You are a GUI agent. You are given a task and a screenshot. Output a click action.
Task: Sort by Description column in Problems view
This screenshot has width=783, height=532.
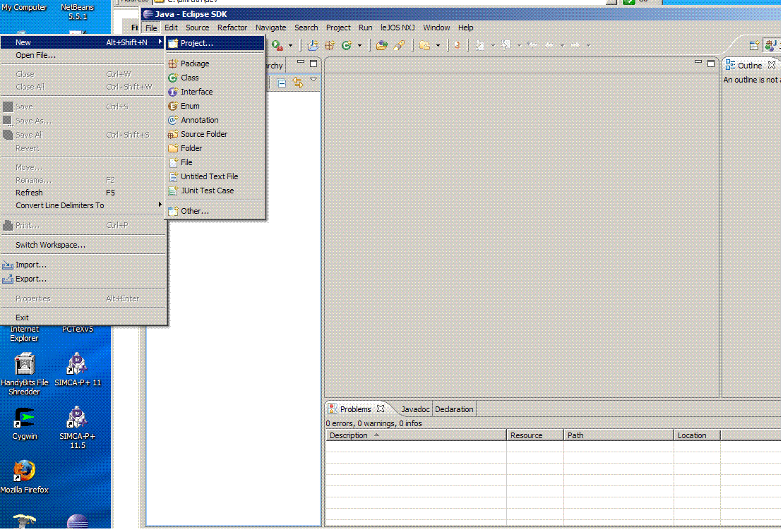pyautogui.click(x=416, y=435)
